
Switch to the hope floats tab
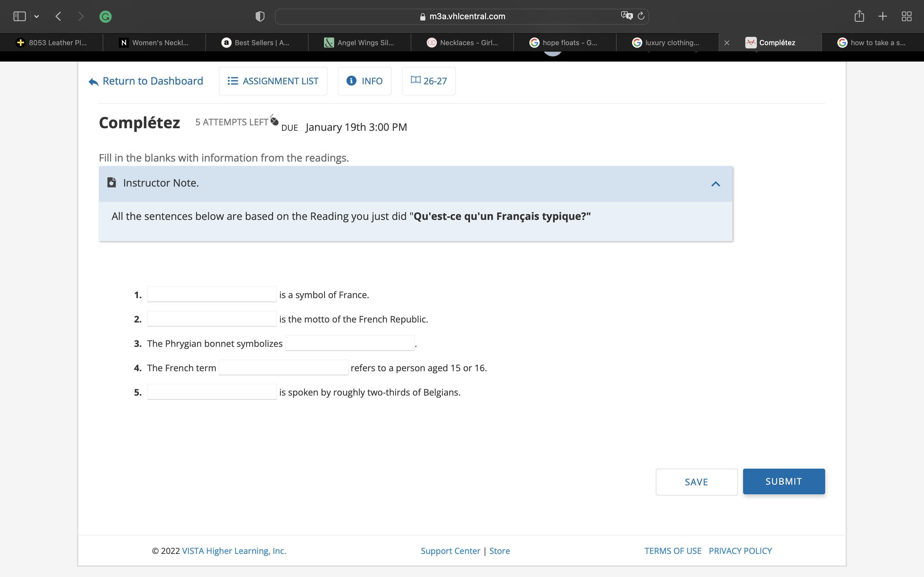coord(564,43)
